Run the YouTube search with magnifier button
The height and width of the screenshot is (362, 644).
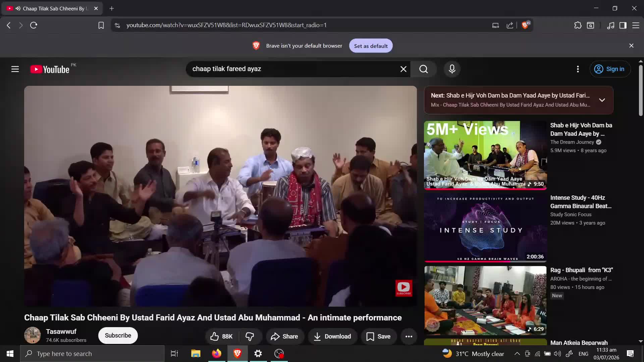tap(424, 69)
